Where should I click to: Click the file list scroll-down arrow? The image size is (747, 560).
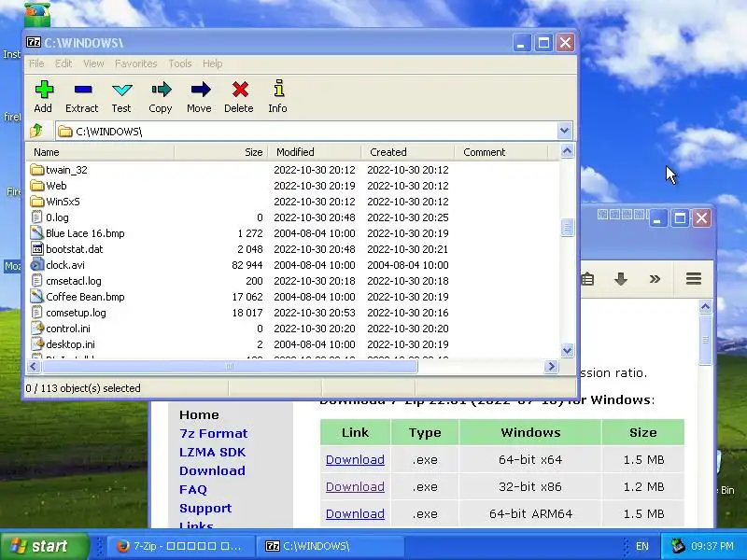click(567, 351)
